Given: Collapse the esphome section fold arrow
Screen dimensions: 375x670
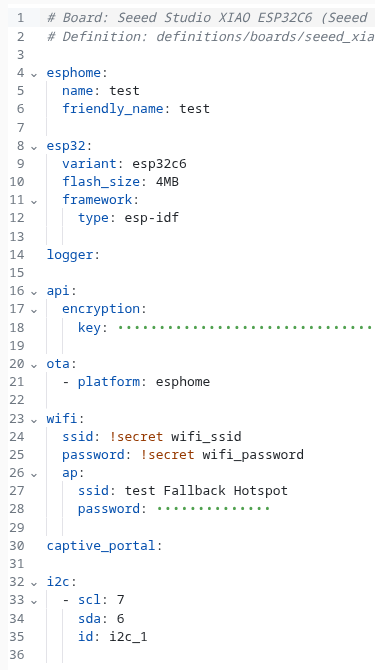Looking at the screenshot, I should tap(34, 74).
